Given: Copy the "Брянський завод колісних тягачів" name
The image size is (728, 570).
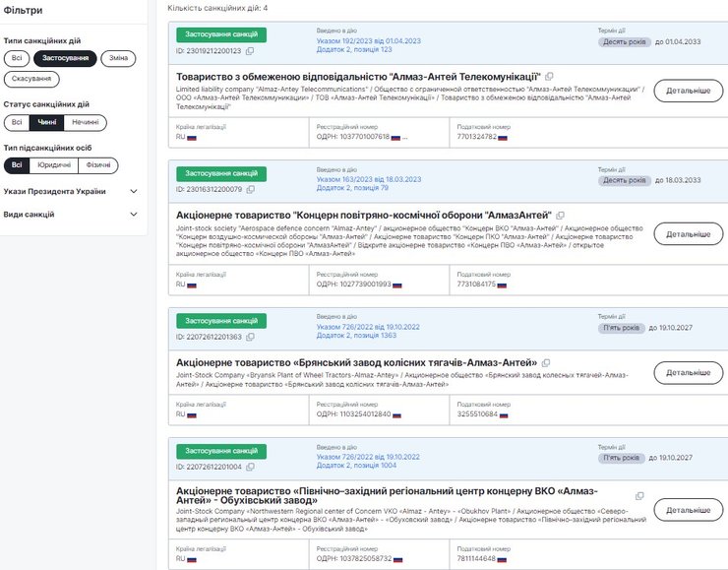Looking at the screenshot, I should [546, 362].
